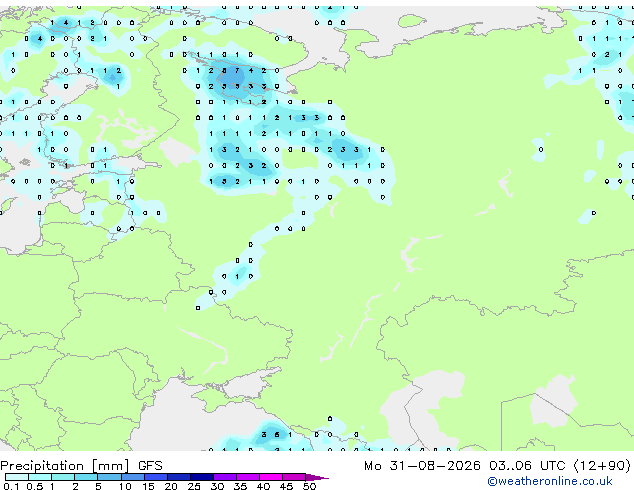The image size is (634, 490).
Task: Click the '35' legend label
Action: click(x=240, y=486)
